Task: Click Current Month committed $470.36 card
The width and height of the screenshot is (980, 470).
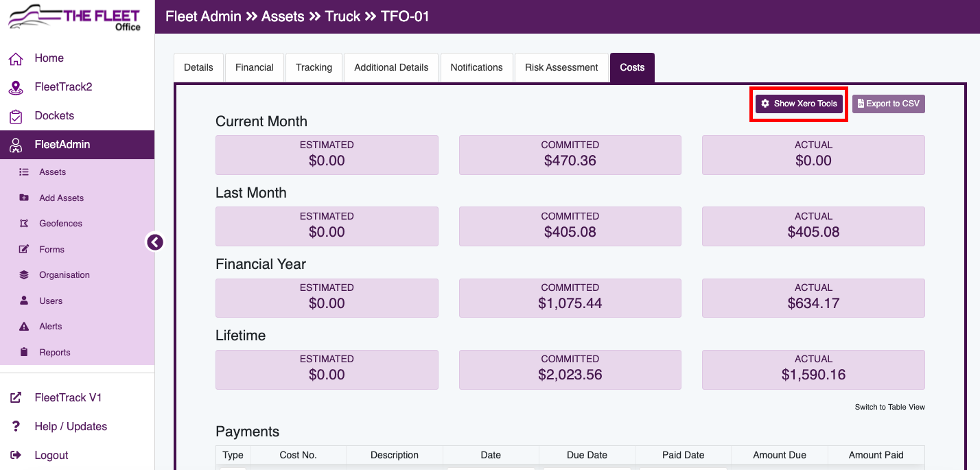Action: click(x=570, y=155)
